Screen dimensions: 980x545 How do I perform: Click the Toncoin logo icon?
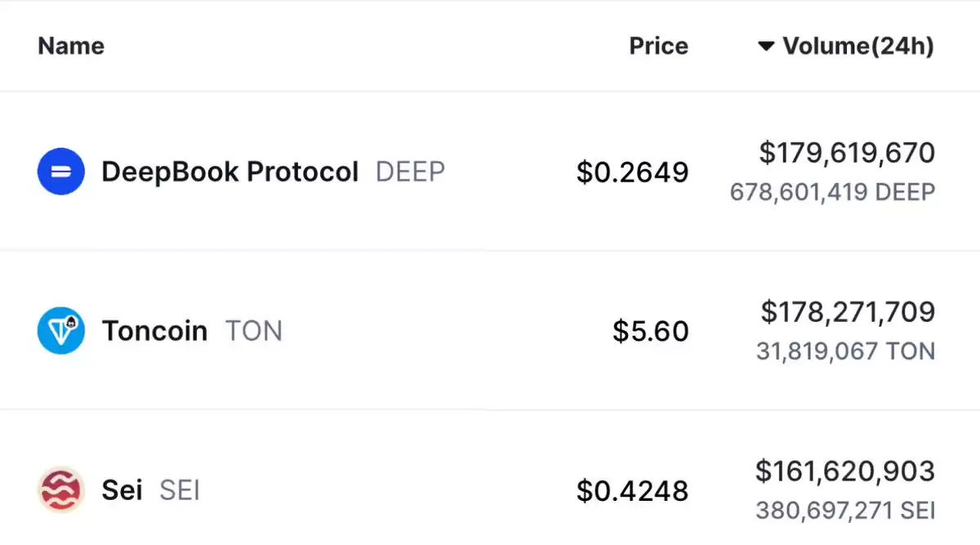[x=61, y=331]
